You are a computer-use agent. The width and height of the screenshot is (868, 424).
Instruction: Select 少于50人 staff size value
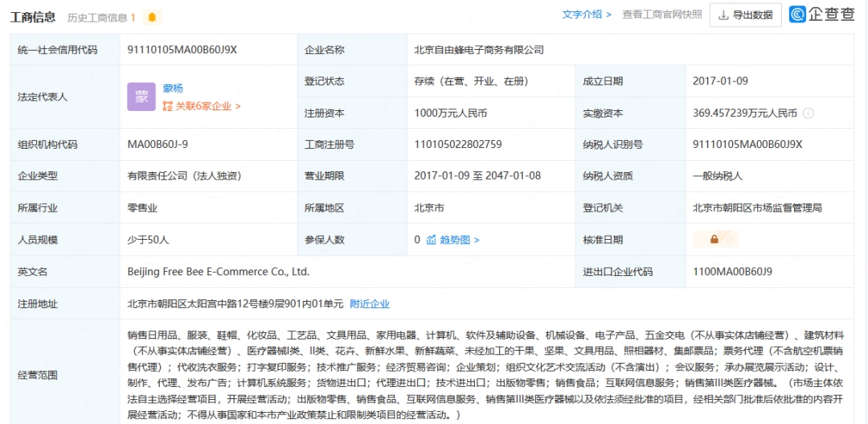pyautogui.click(x=148, y=240)
